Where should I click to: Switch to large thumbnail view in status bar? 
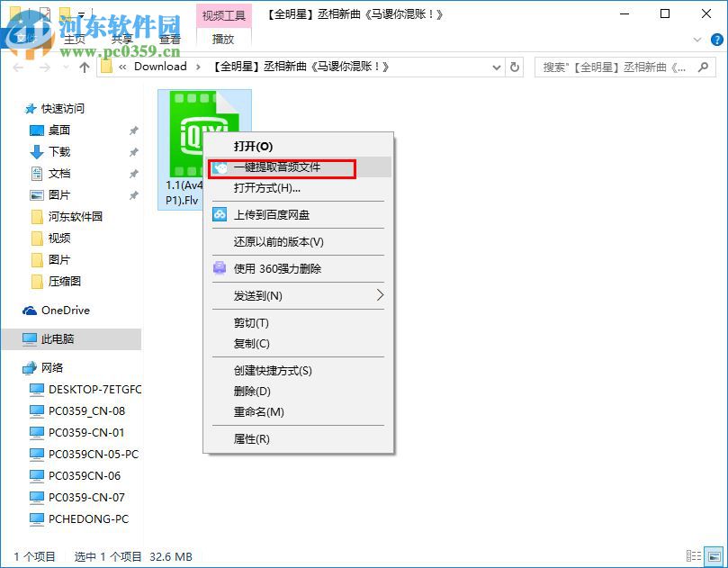pos(712,556)
